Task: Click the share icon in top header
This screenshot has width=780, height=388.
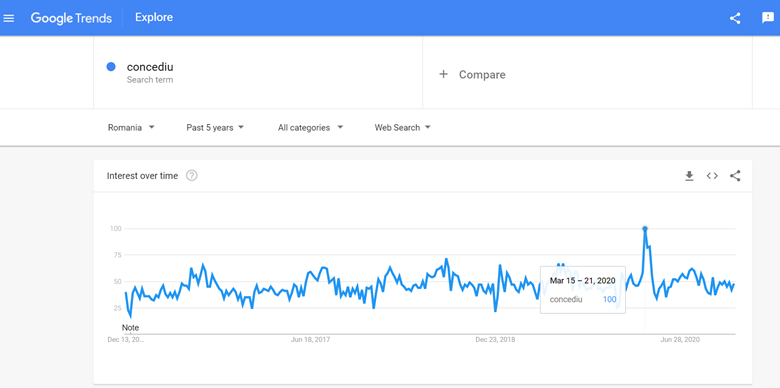Action: (x=735, y=18)
